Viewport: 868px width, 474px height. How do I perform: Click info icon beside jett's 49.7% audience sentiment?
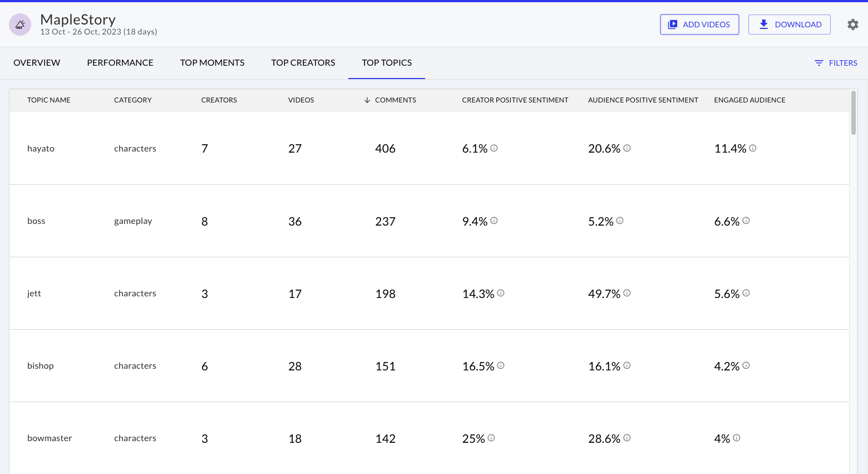[627, 293]
